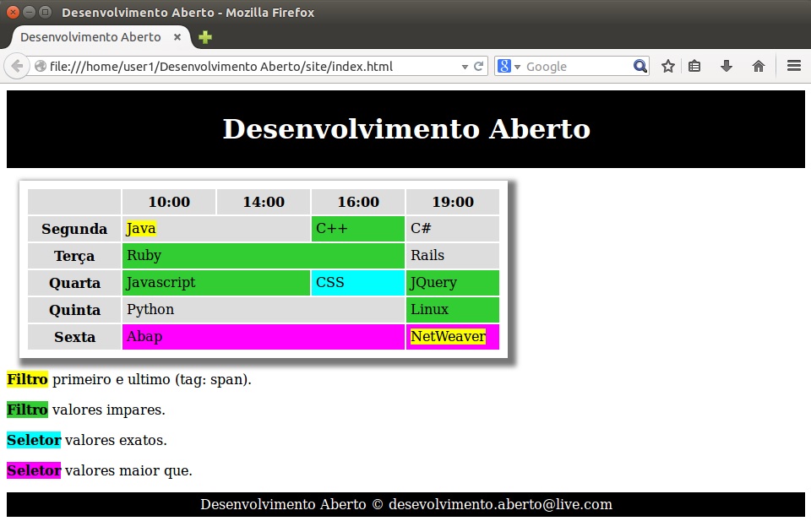Reload the page with the refresh icon
Viewport: 811px width, 532px height.
click(x=479, y=67)
